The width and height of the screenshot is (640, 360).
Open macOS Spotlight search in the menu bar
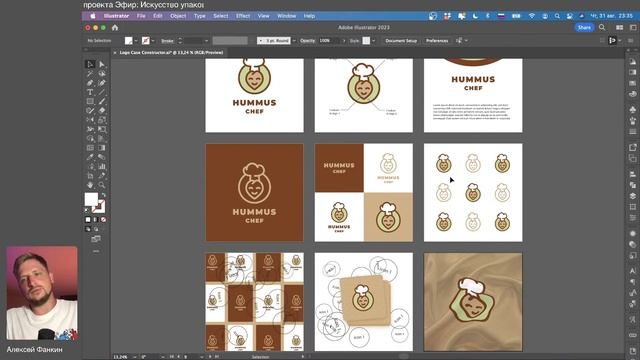click(x=557, y=16)
